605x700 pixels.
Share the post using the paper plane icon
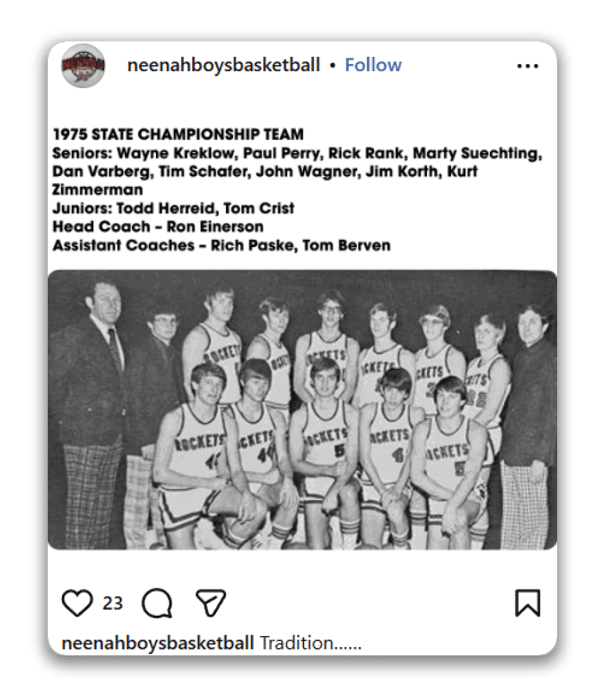(211, 603)
